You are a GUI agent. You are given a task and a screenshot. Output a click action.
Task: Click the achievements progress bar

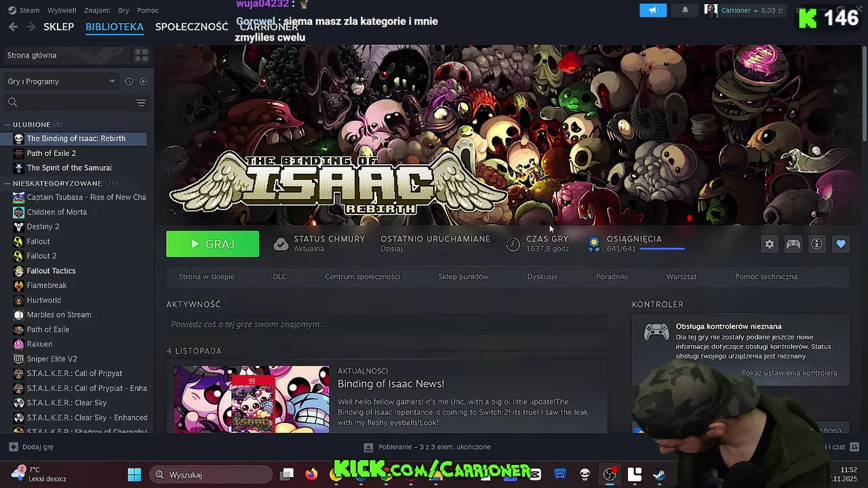(662, 249)
